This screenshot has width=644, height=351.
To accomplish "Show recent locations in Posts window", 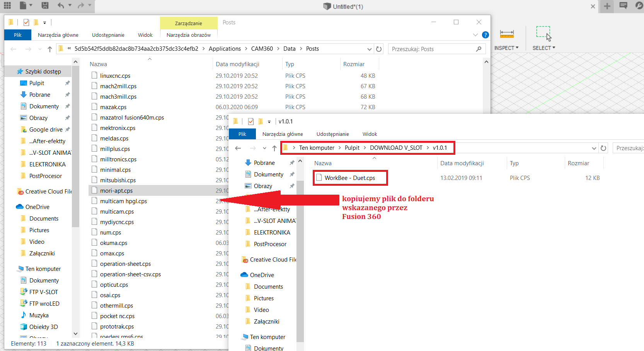I will pos(40,49).
